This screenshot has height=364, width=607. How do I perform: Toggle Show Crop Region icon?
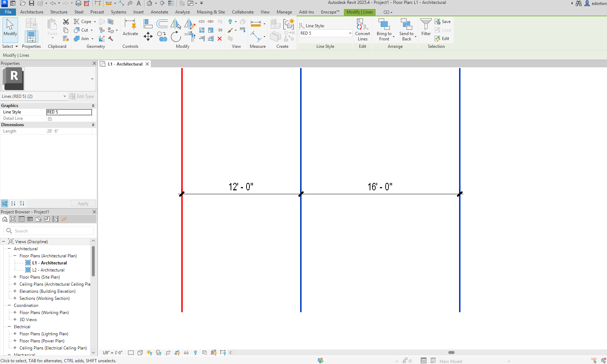(x=177, y=353)
